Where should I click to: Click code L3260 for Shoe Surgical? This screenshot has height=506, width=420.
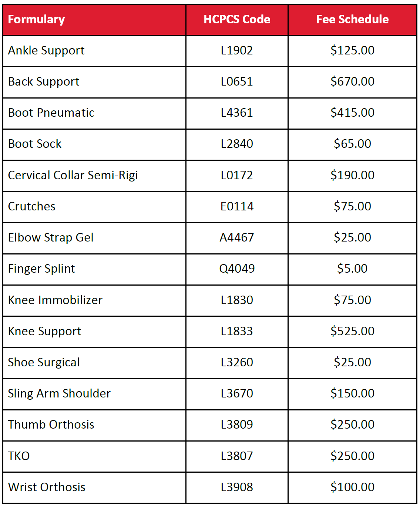click(x=237, y=362)
